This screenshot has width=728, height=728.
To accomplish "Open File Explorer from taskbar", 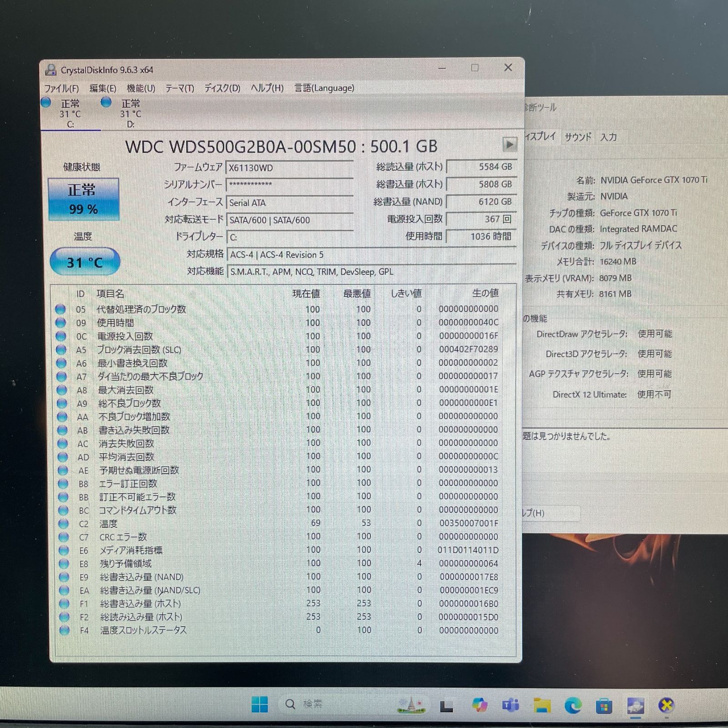I will click(542, 706).
